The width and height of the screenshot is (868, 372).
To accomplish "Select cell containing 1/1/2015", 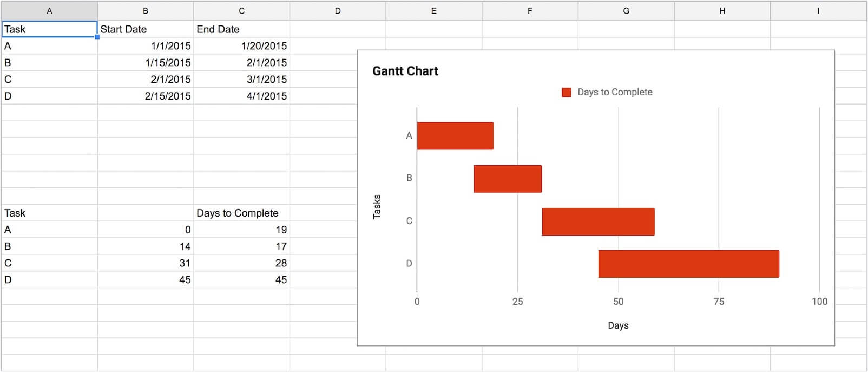I will [146, 46].
